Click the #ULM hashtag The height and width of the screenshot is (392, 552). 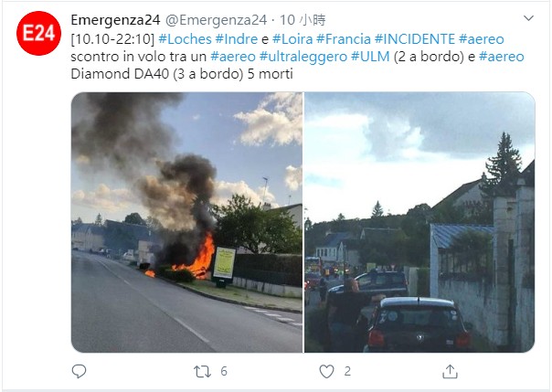(370, 57)
